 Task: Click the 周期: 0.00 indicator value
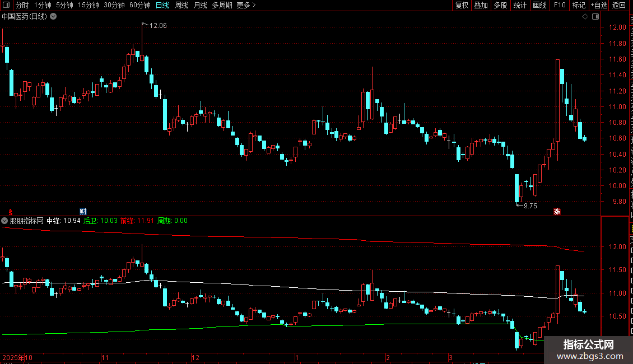[173, 221]
